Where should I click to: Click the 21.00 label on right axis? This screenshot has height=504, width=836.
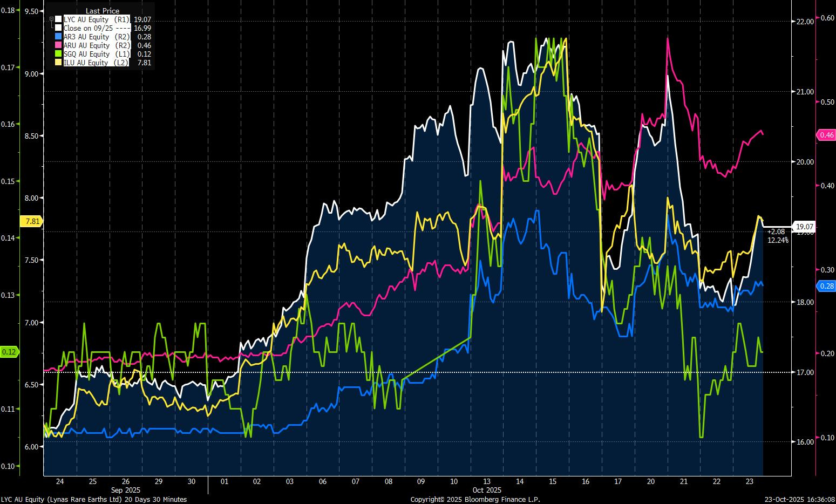[805, 92]
